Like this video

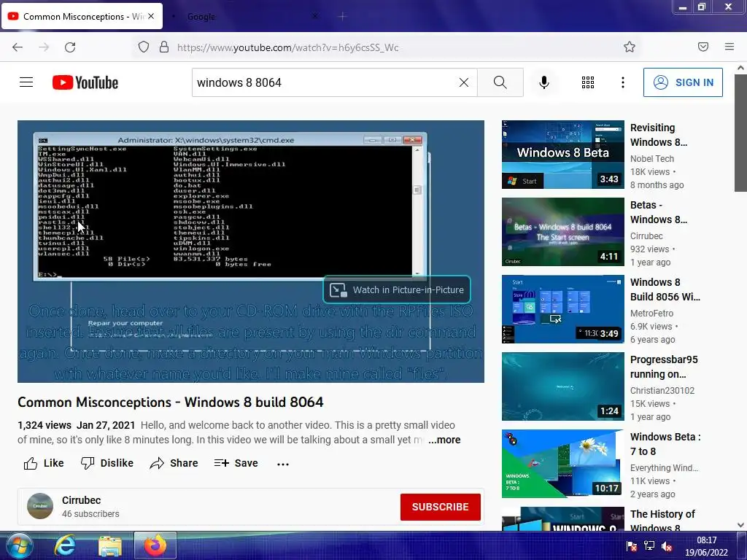point(43,463)
